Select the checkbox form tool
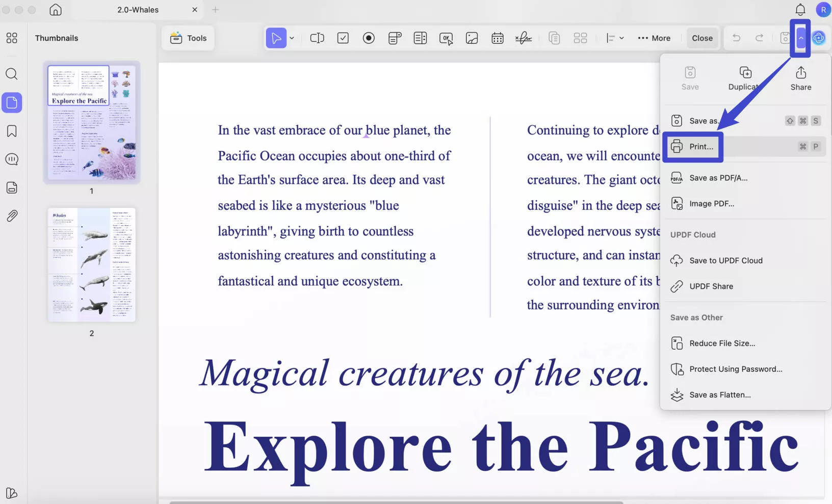The image size is (832, 504). coord(343,38)
